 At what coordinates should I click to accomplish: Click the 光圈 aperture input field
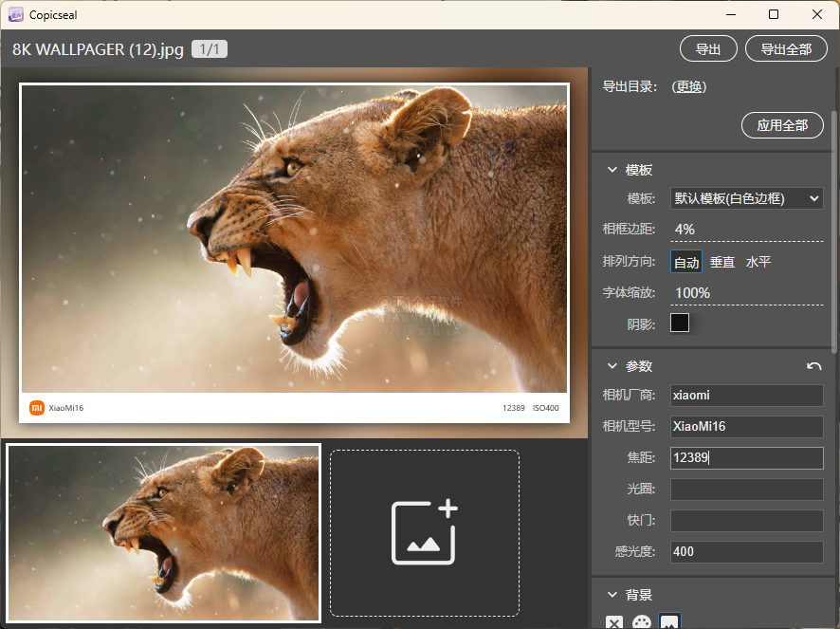click(746, 490)
